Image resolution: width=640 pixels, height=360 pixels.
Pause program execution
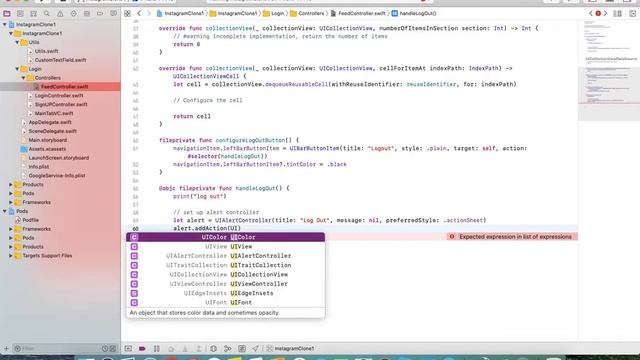pos(156,349)
